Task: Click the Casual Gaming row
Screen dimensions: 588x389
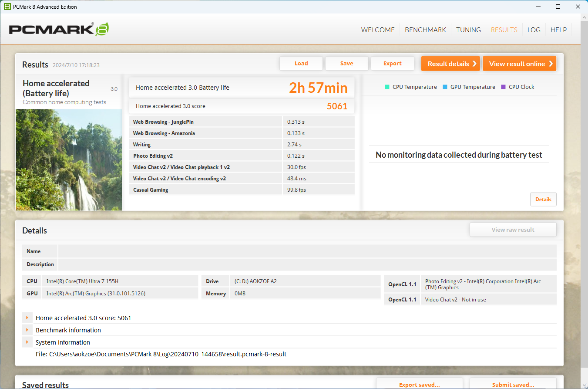Action: point(242,189)
